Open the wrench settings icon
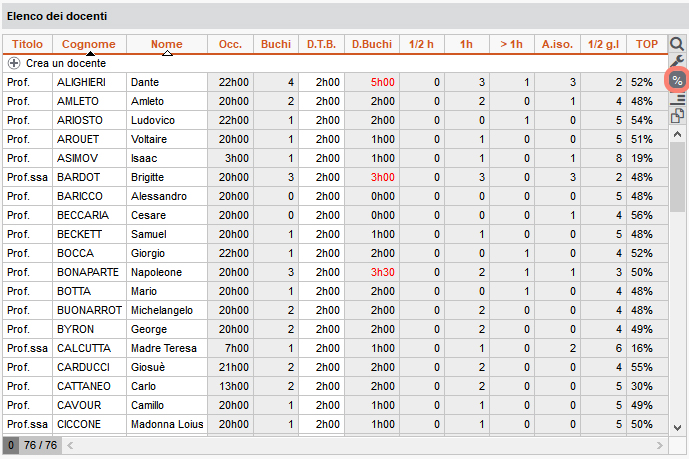 (x=677, y=61)
